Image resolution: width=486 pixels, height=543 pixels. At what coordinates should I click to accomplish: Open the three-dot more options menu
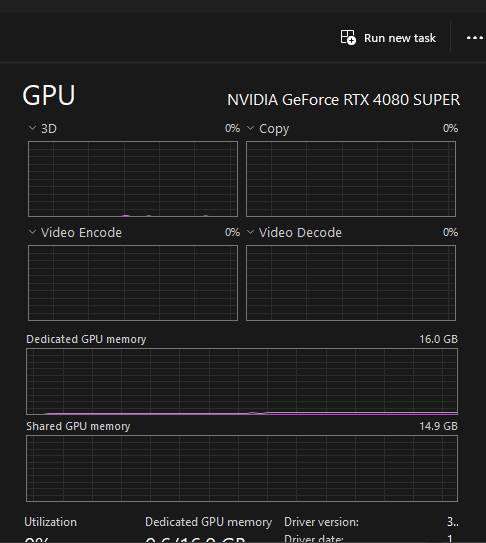(475, 38)
